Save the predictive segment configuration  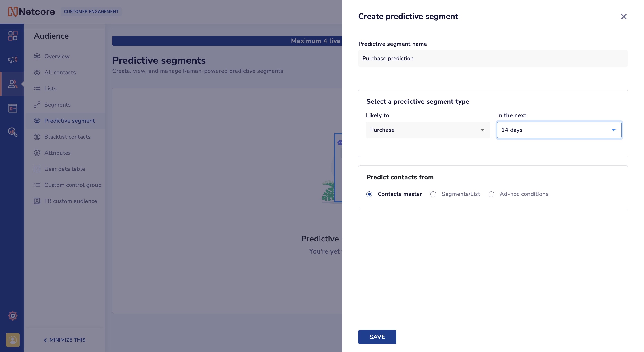(x=377, y=336)
